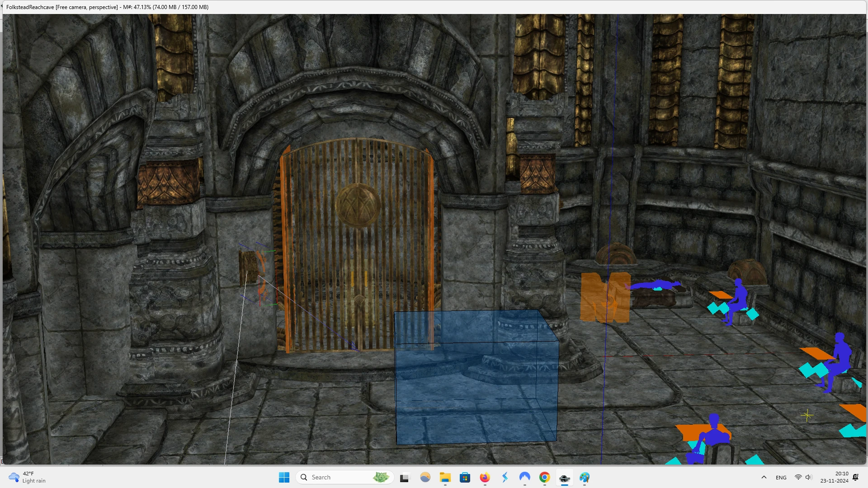Viewport: 868px width, 488px height.
Task: Open the sunset landscape taskbar icon
Action: point(425,477)
